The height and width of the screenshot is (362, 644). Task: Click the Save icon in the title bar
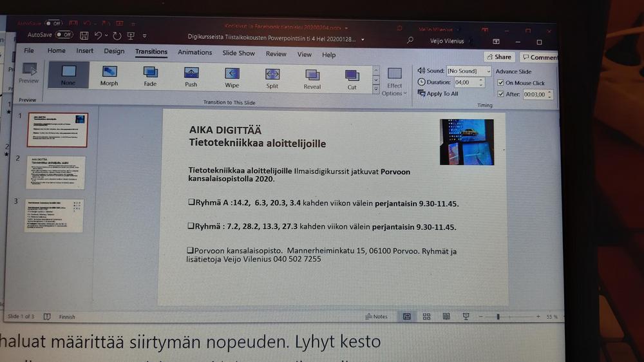[x=83, y=35]
